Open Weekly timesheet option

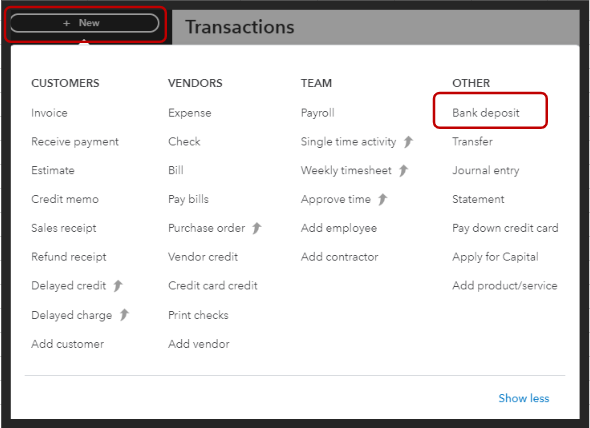[346, 171]
